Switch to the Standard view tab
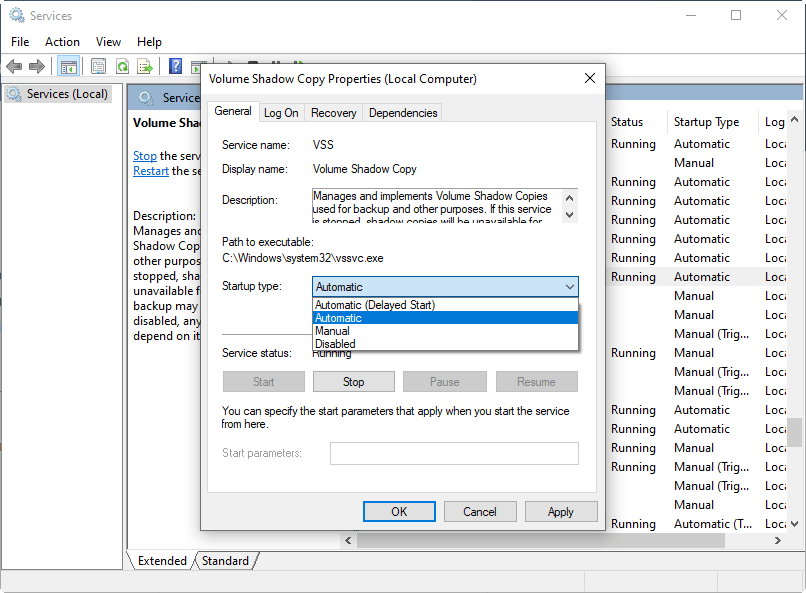 click(x=225, y=561)
